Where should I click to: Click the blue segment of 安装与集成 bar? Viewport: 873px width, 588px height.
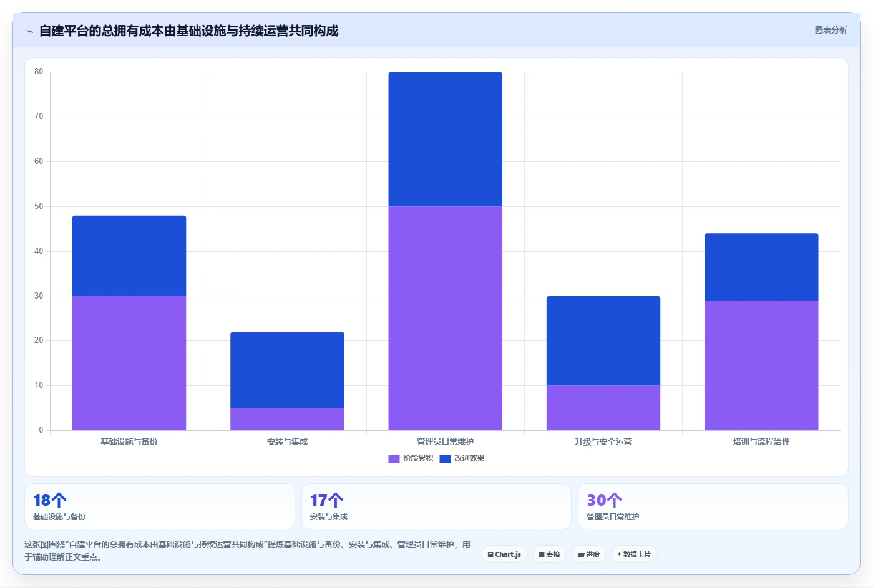287,370
